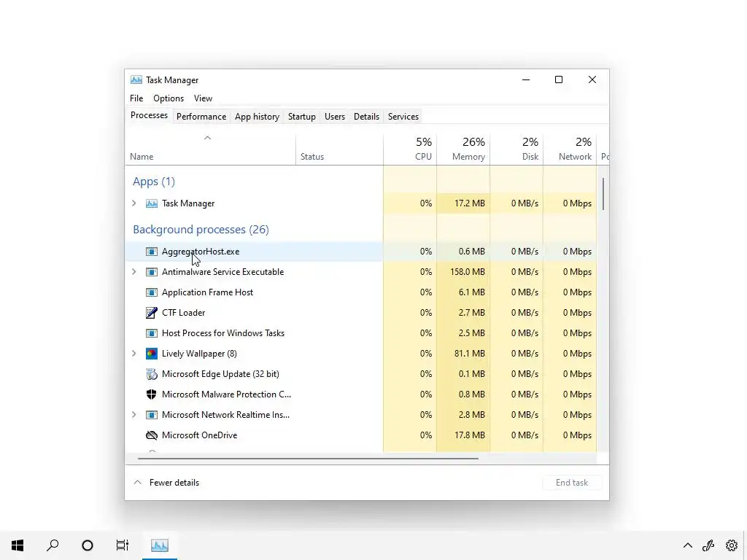Open the Windows Start menu
Image resolution: width=747 pixels, height=560 pixels.
coord(18,545)
